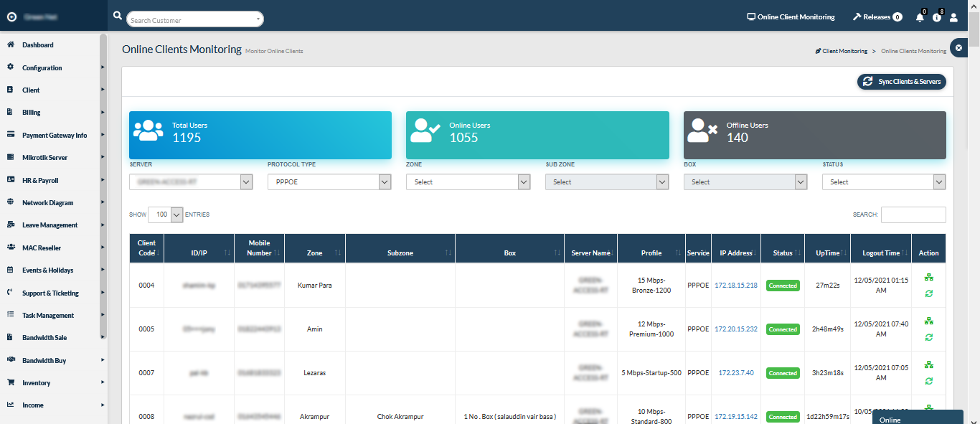Open the ZONE Select dropdown
Image resolution: width=980 pixels, height=424 pixels.
click(x=468, y=182)
